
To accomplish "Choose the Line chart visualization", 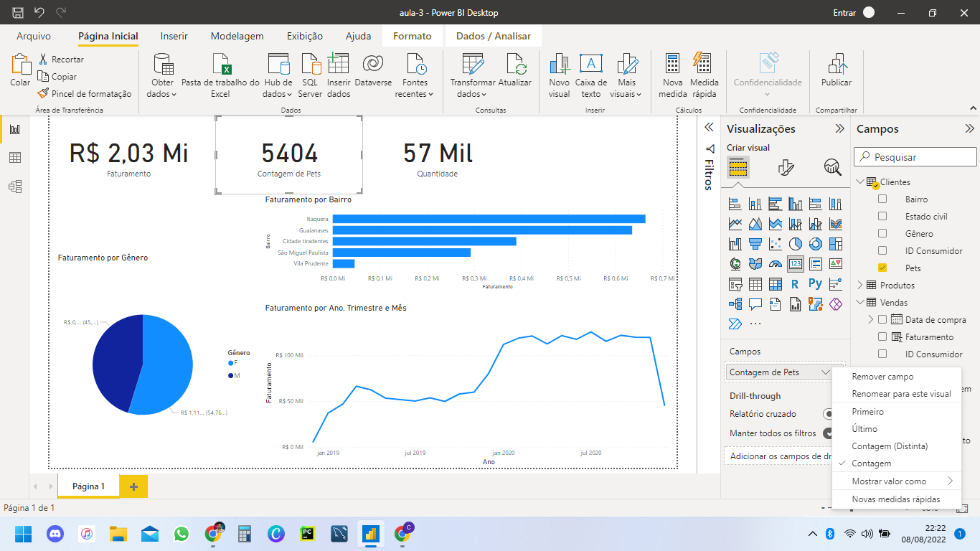I will pos(735,224).
